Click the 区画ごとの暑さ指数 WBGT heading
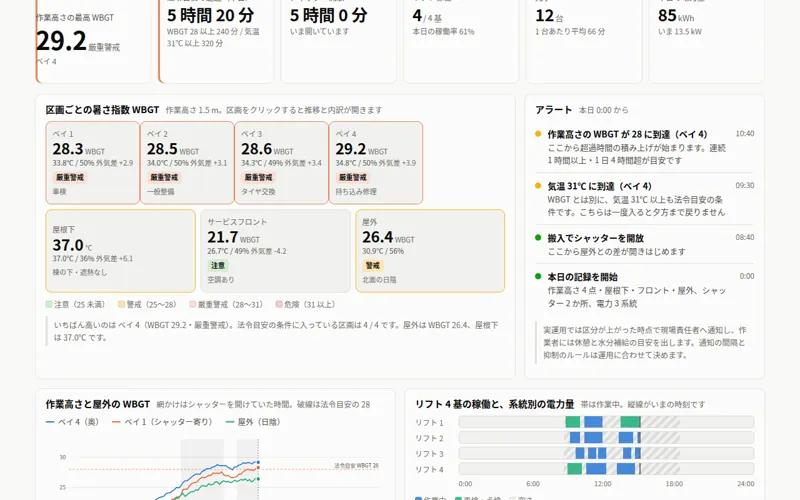Screen dimensions: 800x500 pyautogui.click(x=103, y=110)
